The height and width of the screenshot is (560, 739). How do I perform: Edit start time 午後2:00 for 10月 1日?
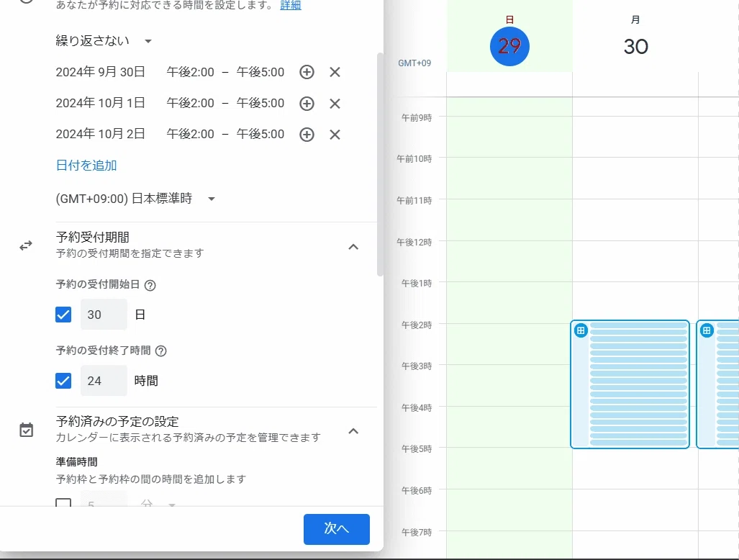pyautogui.click(x=191, y=103)
